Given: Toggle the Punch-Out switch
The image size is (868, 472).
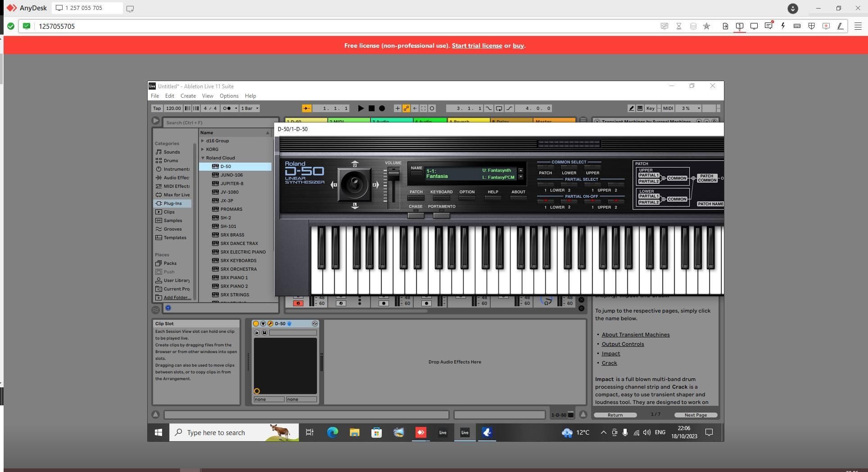Looking at the screenshot, I should point(509,108).
